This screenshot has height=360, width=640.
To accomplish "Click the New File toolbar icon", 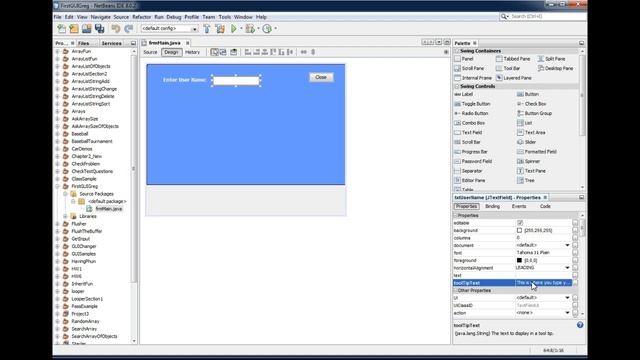I will click(62, 29).
